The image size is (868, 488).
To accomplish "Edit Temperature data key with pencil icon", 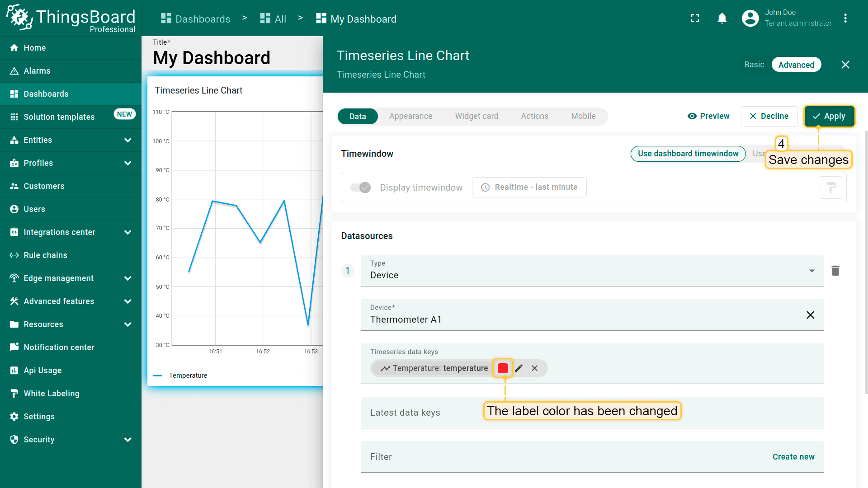I will 519,368.
